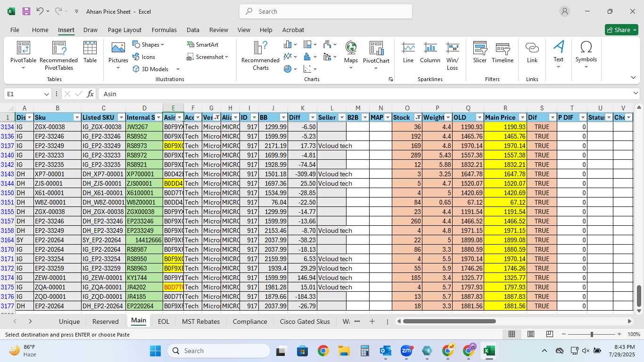Image resolution: width=644 pixels, height=362 pixels.
Task: Open the File menu
Action: click(15, 30)
